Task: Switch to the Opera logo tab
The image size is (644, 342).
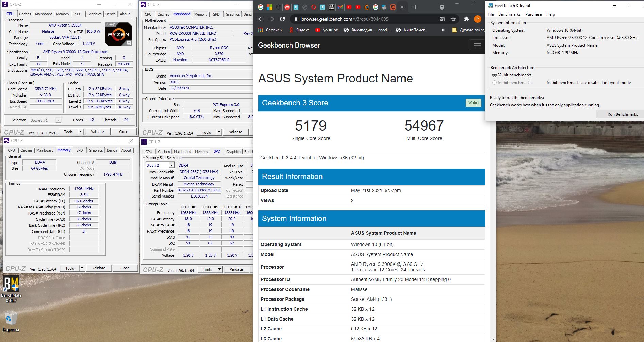Action: pos(314,7)
